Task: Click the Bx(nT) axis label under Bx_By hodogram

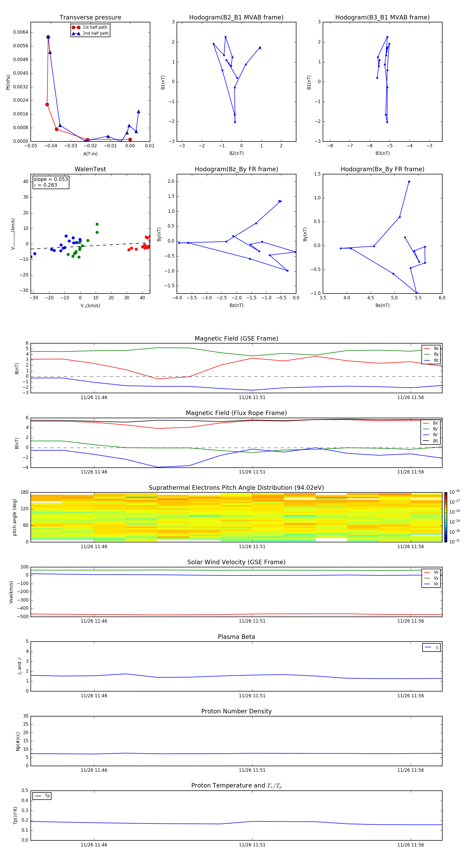Action: pyautogui.click(x=382, y=305)
